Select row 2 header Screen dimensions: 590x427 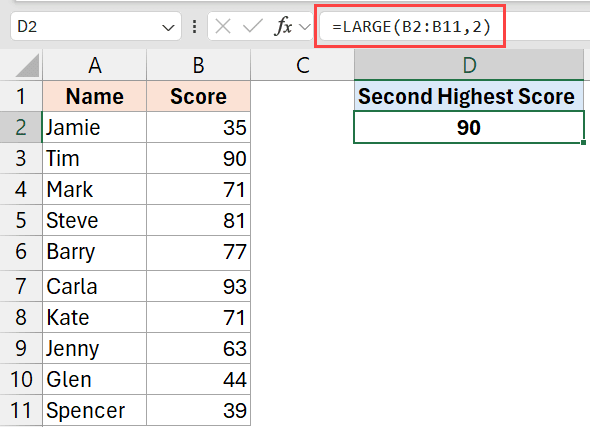click(x=21, y=127)
